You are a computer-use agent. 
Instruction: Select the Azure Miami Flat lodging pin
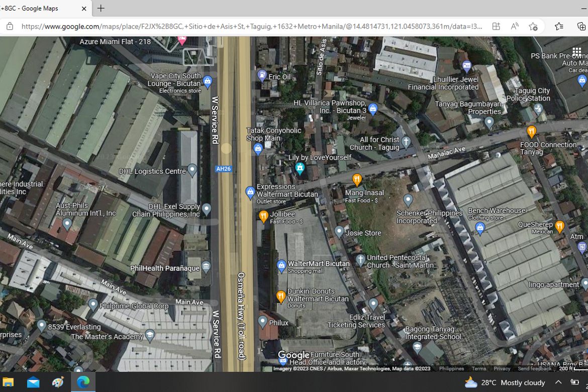182,40
